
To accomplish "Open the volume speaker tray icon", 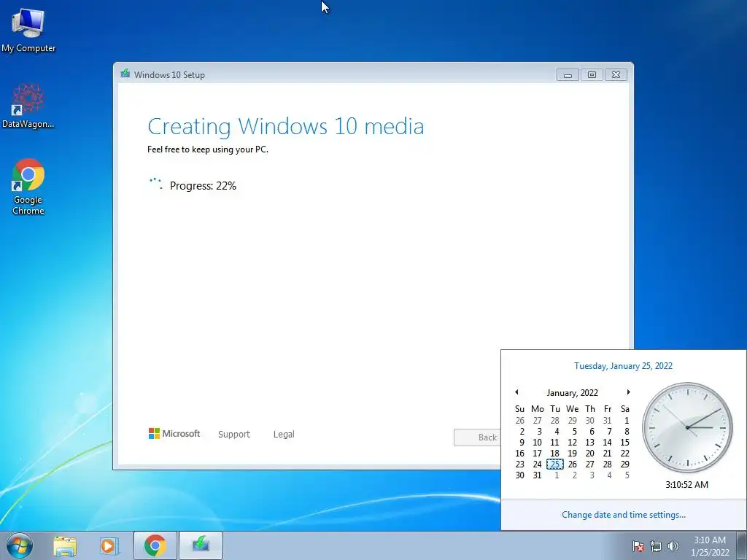I will coord(673,546).
